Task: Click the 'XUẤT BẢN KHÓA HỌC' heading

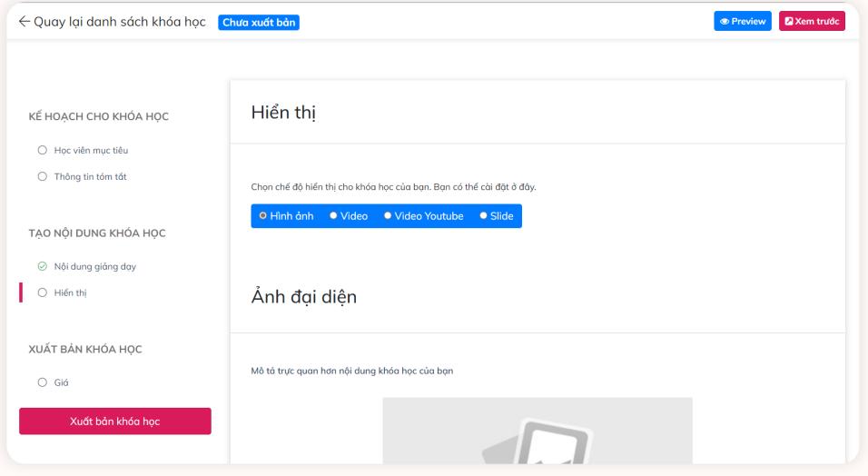Action: coord(85,349)
